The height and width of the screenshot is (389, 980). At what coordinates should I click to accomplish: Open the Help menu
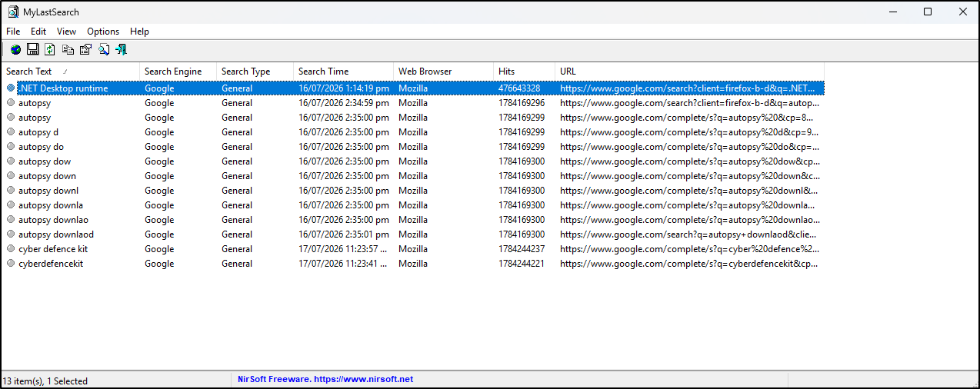139,32
